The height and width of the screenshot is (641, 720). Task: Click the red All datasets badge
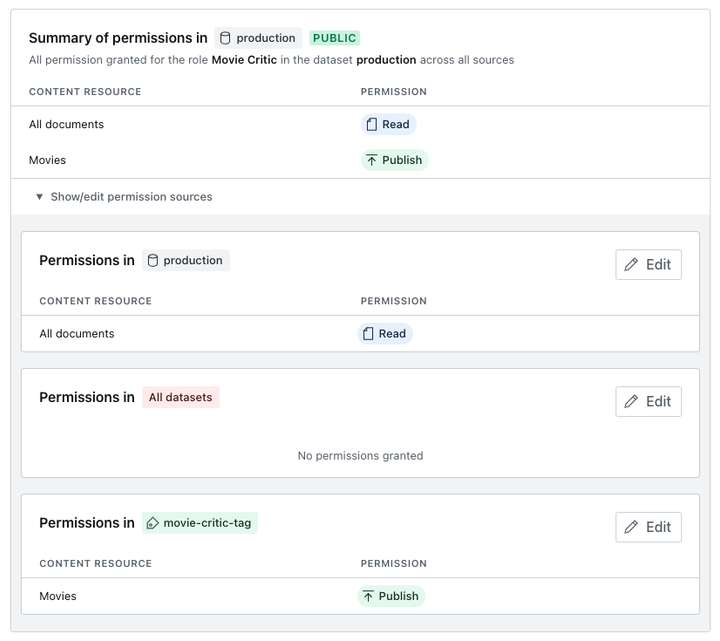tap(180, 397)
